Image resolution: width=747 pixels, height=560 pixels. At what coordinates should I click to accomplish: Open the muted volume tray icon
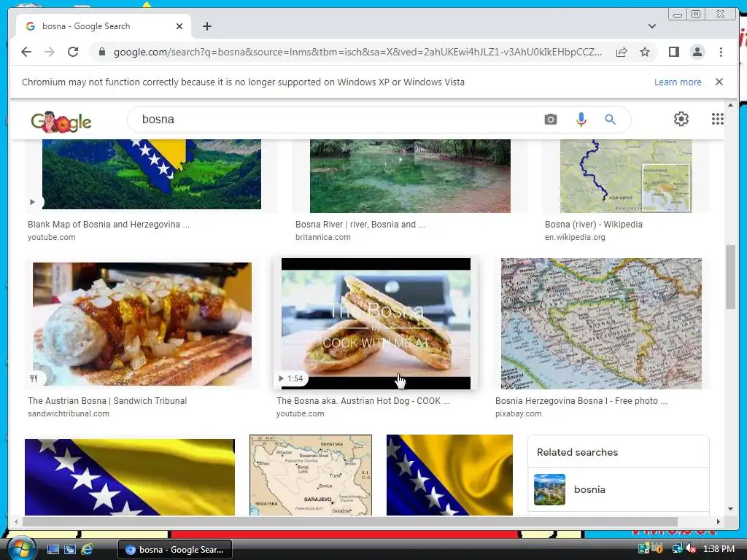click(691, 549)
